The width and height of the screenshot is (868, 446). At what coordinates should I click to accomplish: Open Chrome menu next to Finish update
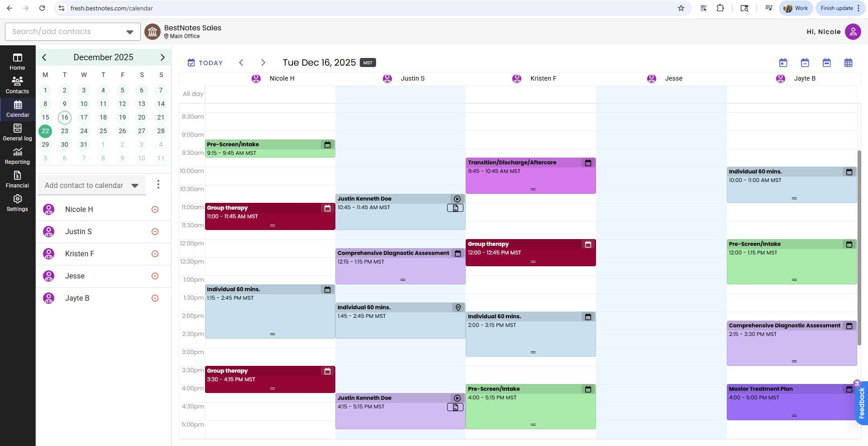[858, 8]
